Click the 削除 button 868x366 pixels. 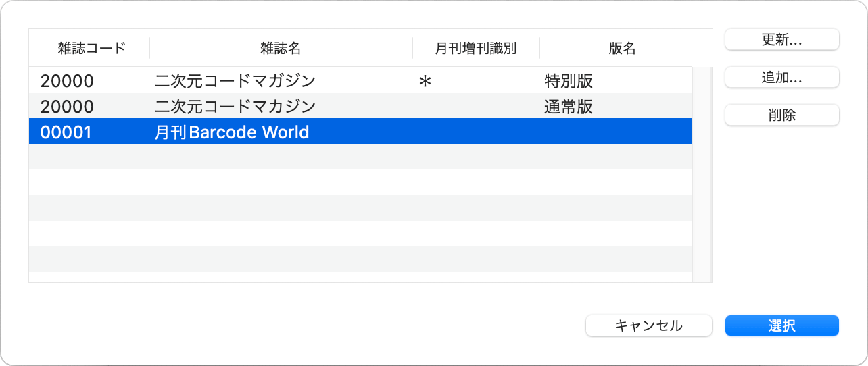coord(781,115)
